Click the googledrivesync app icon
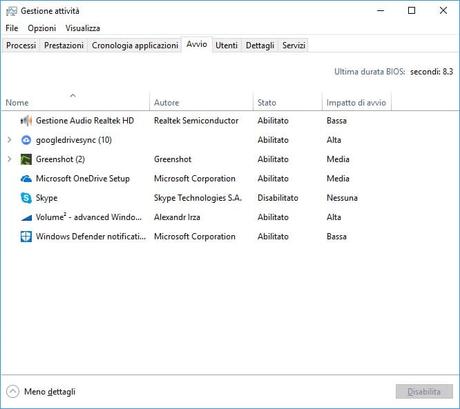This screenshot has width=460, height=409. pos(26,140)
